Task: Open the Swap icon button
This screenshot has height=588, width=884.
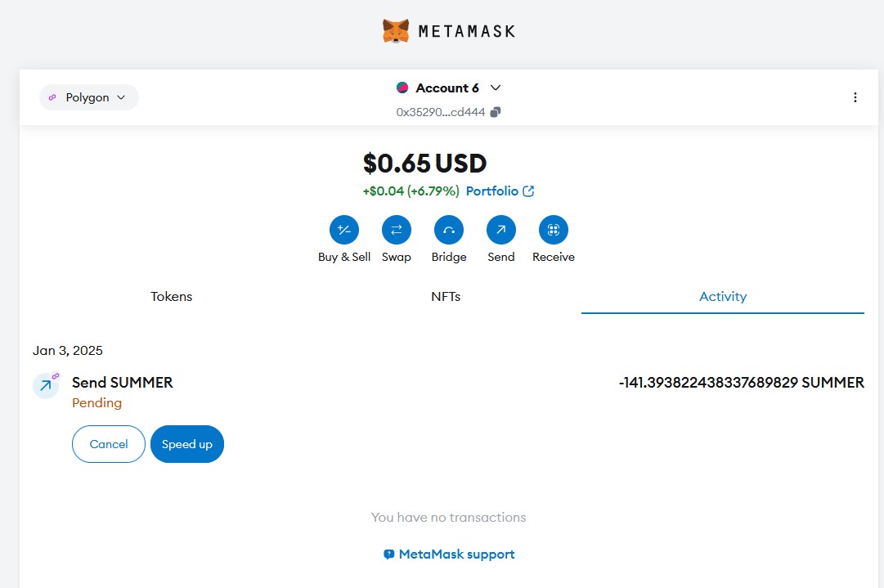Action: tap(397, 230)
